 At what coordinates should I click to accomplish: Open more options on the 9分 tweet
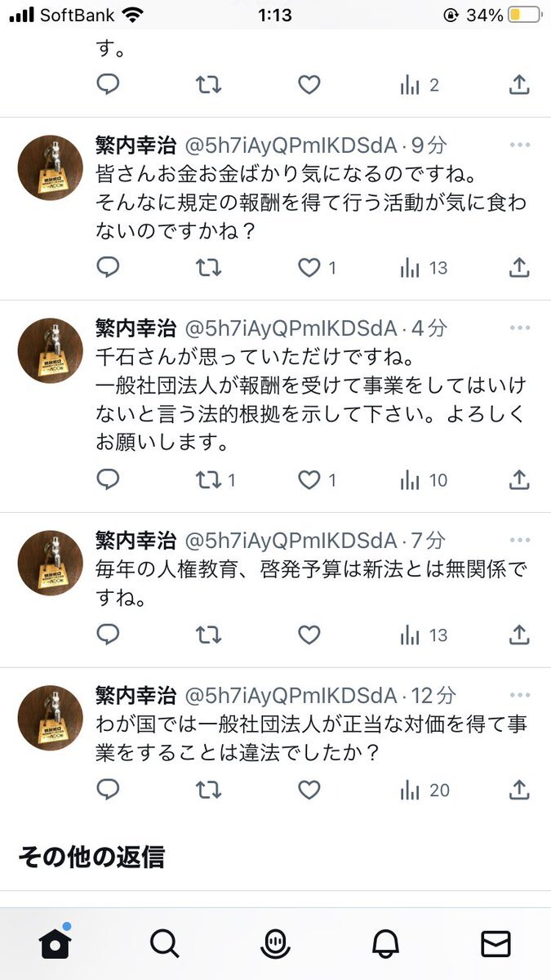tap(520, 145)
